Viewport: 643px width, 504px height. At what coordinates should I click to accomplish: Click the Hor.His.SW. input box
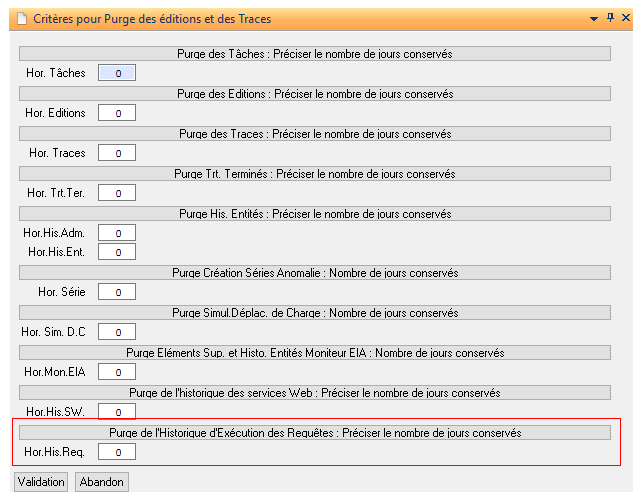click(117, 411)
